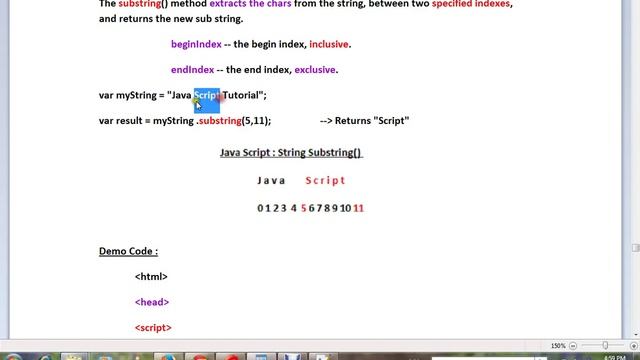Click the line "and returns the new sub string."
The height and width of the screenshot is (360, 640).
(x=171, y=19)
